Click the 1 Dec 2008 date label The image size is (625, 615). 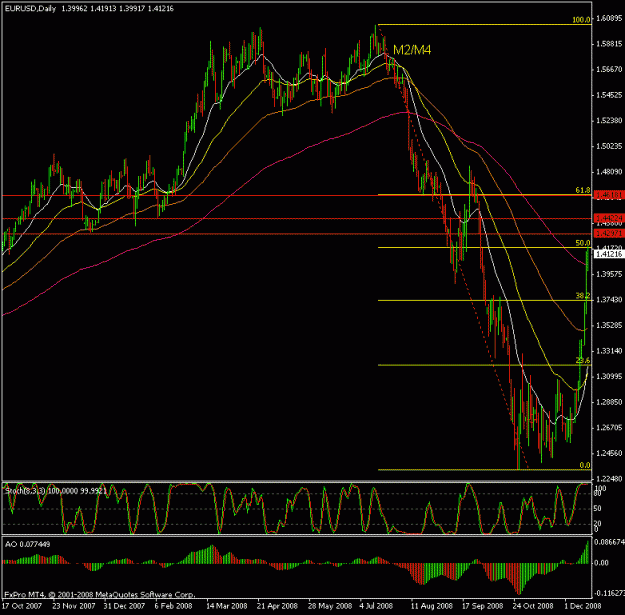(x=582, y=606)
